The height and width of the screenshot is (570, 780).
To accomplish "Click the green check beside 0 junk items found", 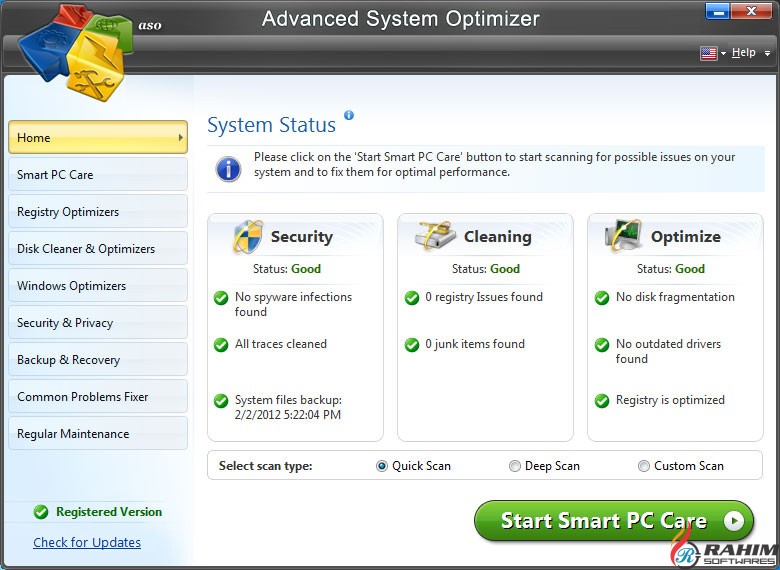I will click(412, 345).
